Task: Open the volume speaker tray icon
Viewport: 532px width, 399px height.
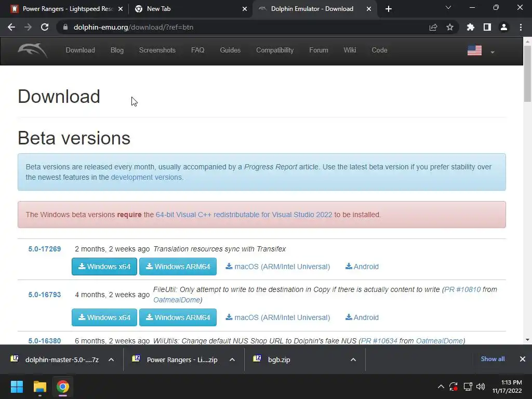Action: click(481, 387)
